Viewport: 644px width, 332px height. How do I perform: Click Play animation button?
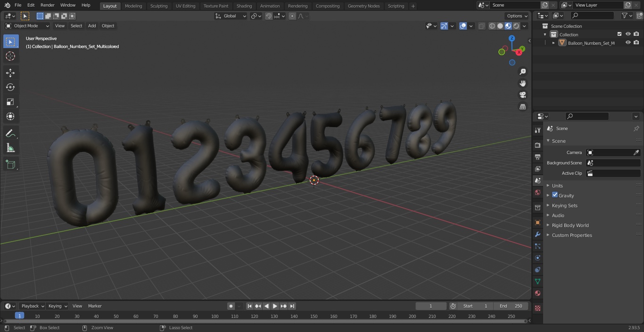[275, 306]
